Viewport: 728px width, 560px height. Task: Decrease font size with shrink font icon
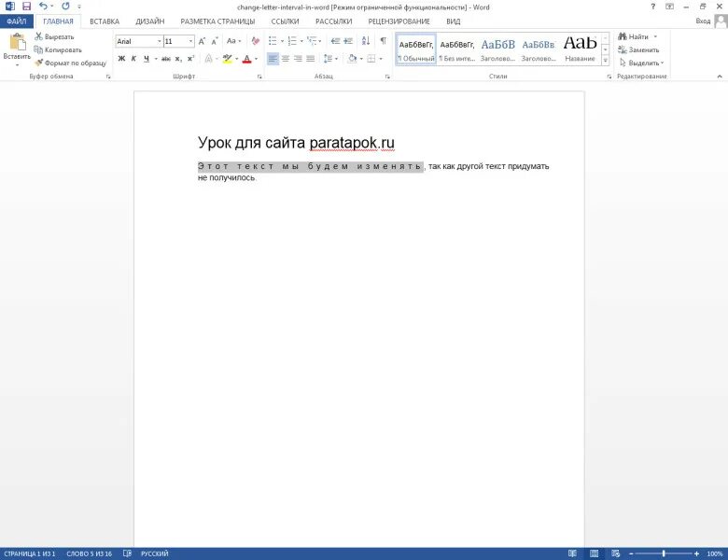coord(214,41)
